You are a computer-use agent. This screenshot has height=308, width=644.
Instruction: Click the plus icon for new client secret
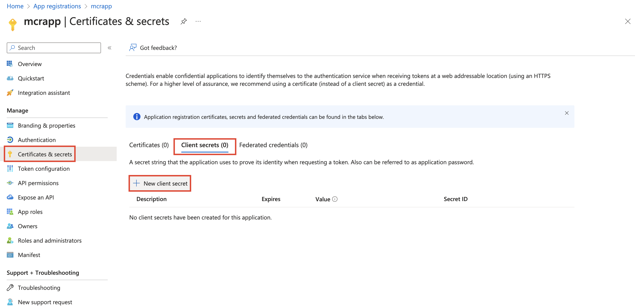coord(136,183)
